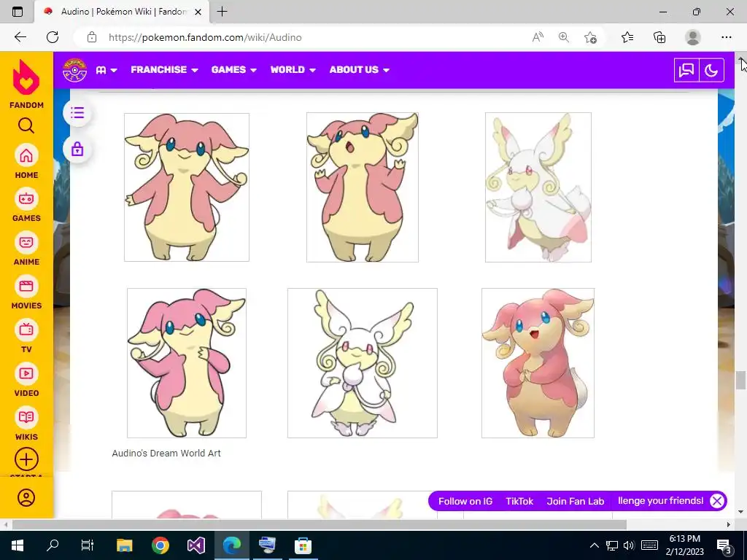
Task: Open the user profile icon in sidebar
Action: (x=26, y=498)
